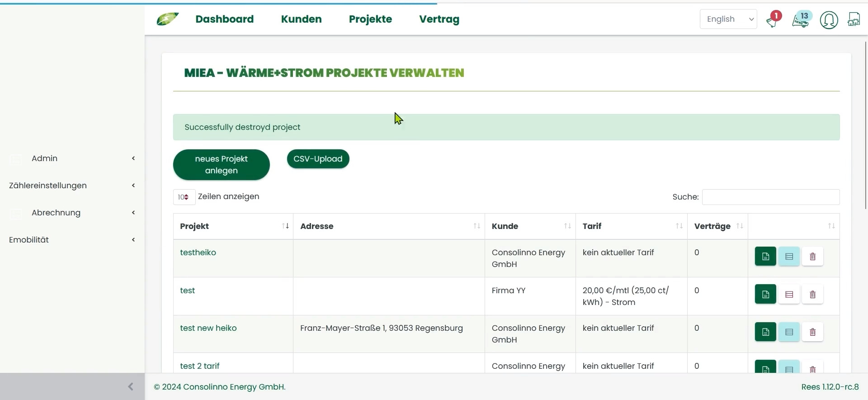
Task: Open the test new heiko project link
Action: (x=208, y=328)
